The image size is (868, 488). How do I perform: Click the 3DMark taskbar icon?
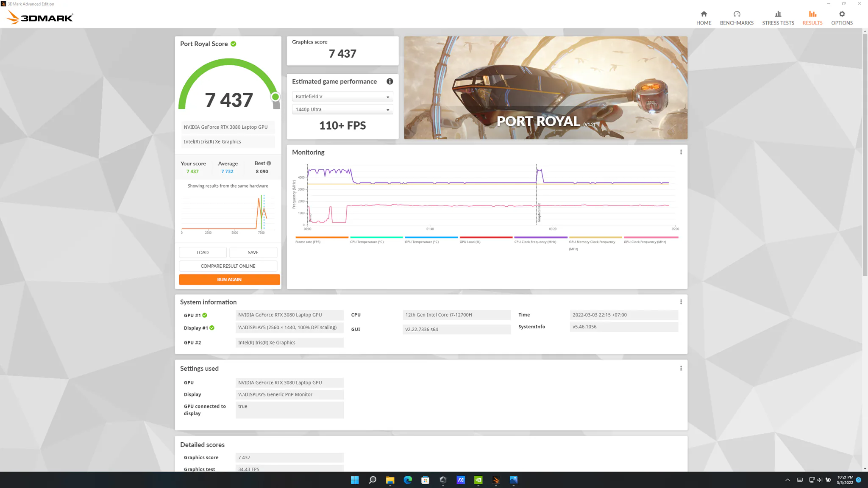tap(496, 480)
